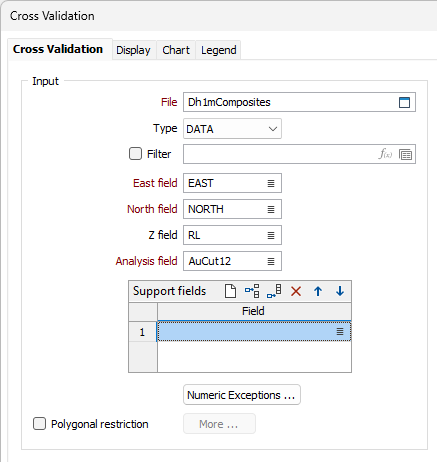Viewport: 437px width, 462px height.
Task: Click the Numeric Exceptions button
Action: (242, 395)
